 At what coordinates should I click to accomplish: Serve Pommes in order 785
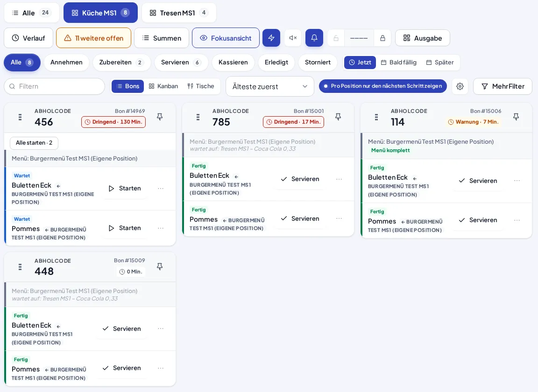pos(300,218)
